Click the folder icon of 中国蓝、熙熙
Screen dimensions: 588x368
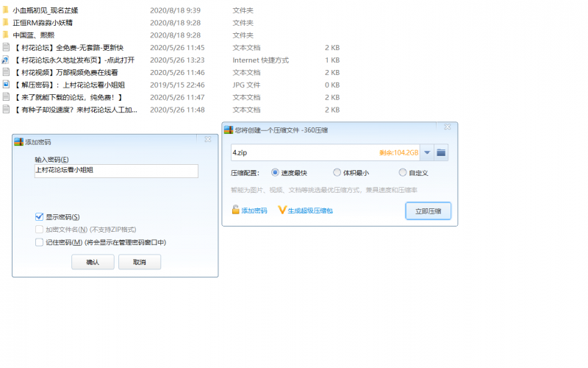point(6,35)
